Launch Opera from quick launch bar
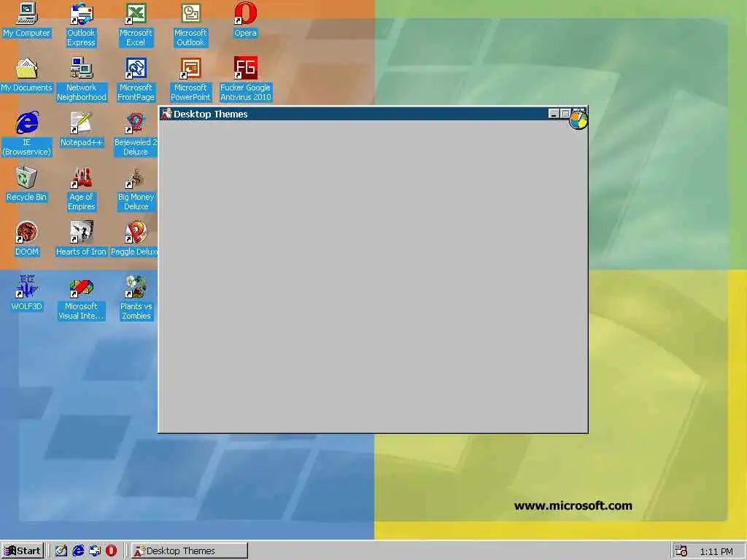 pos(112,551)
